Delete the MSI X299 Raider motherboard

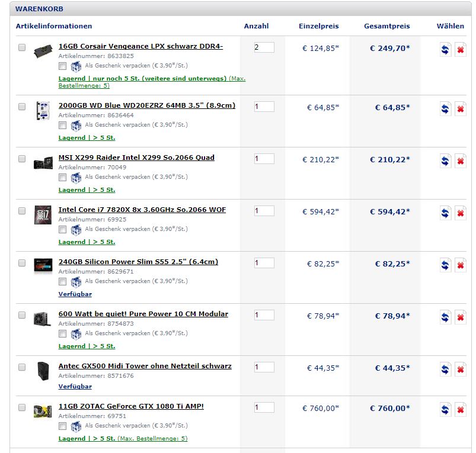pyautogui.click(x=460, y=160)
